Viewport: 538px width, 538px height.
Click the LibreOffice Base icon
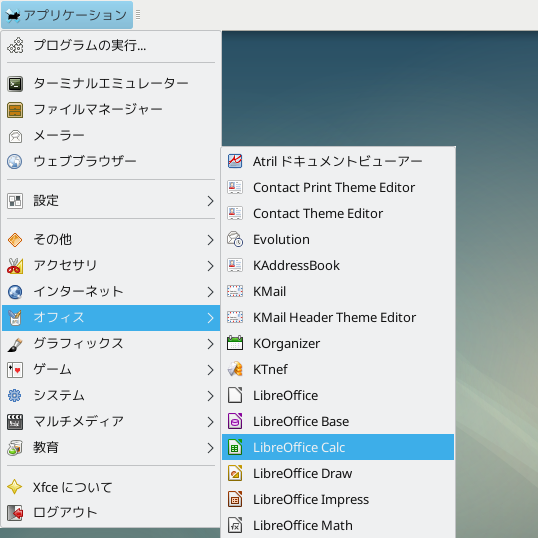pos(235,421)
